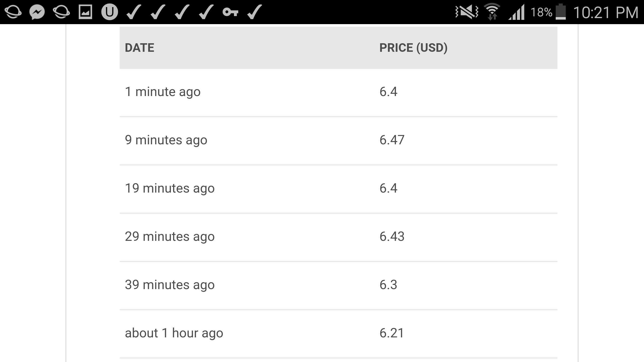Tap the Messenger notification icon
The height and width of the screenshot is (362, 644).
tap(37, 12)
